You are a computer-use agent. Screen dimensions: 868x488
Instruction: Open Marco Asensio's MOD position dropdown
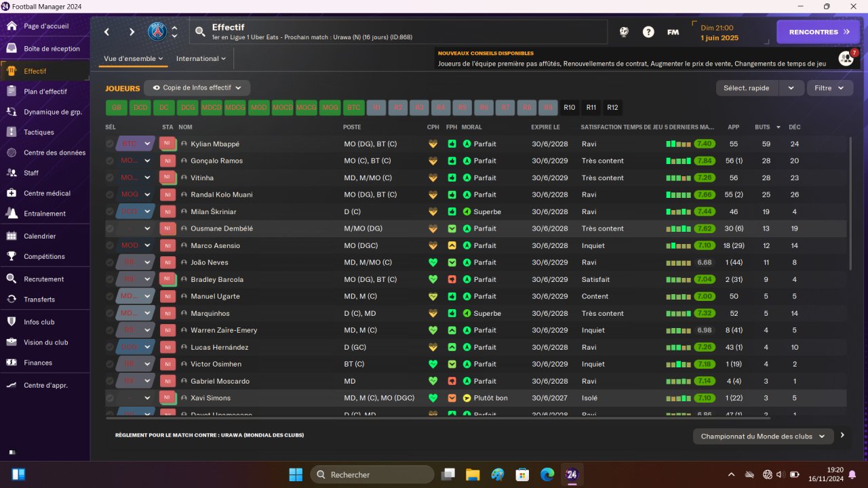[x=136, y=245]
